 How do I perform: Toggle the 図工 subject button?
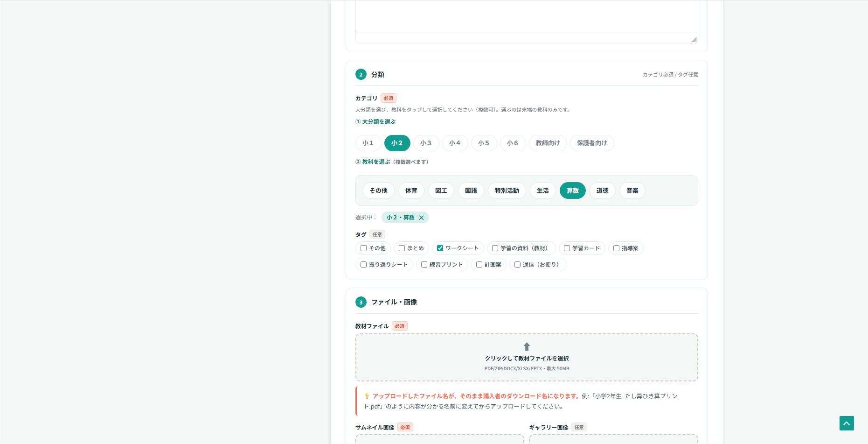click(x=441, y=190)
